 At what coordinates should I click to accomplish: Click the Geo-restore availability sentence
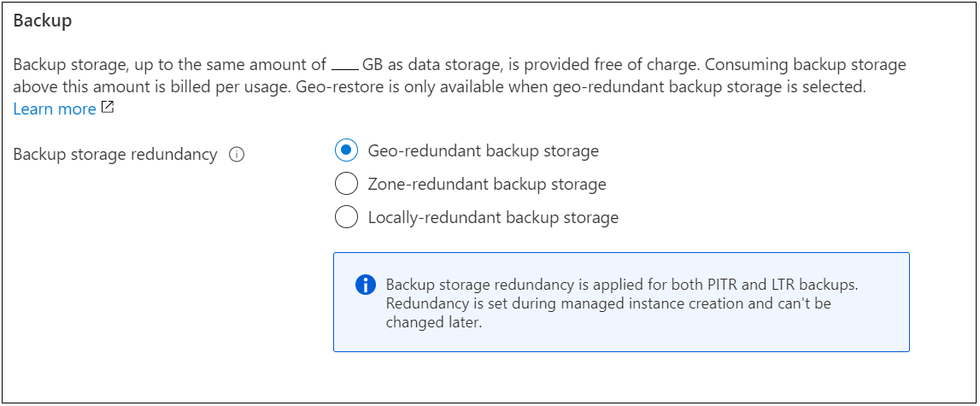[649, 86]
